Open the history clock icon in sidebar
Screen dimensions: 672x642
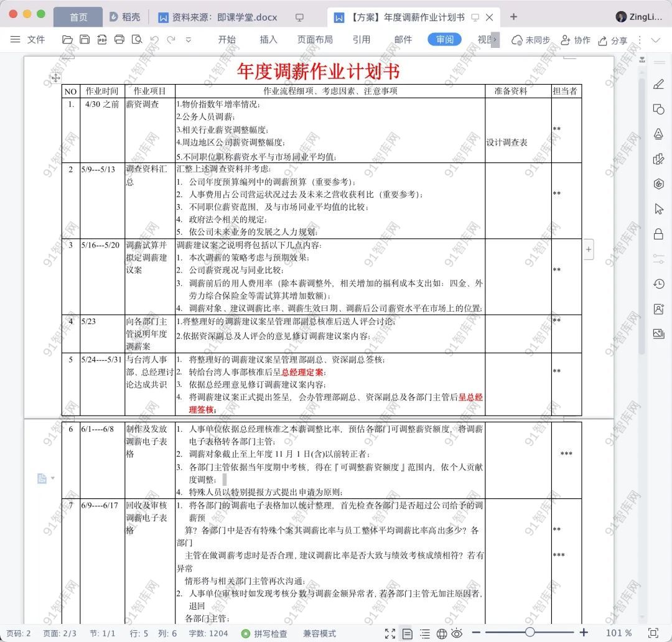point(658,284)
